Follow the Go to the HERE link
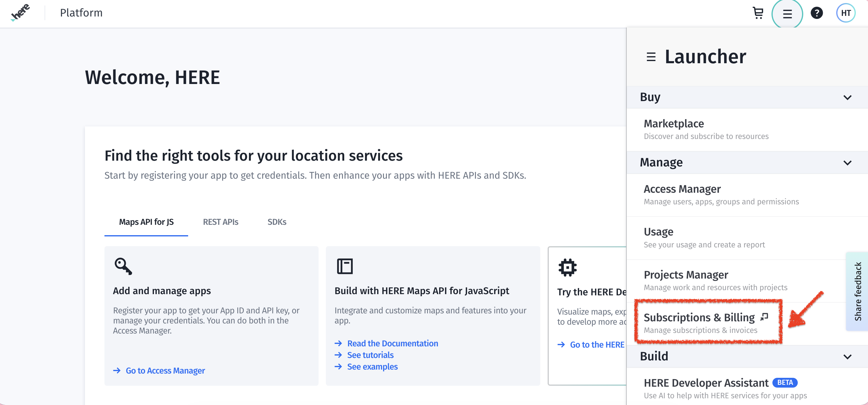Image resolution: width=868 pixels, height=405 pixels. coord(597,345)
